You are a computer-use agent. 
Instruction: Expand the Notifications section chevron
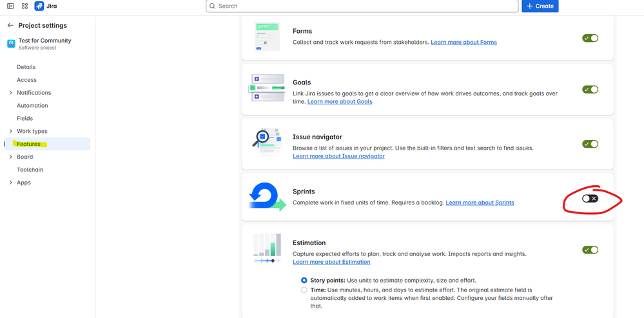click(11, 93)
